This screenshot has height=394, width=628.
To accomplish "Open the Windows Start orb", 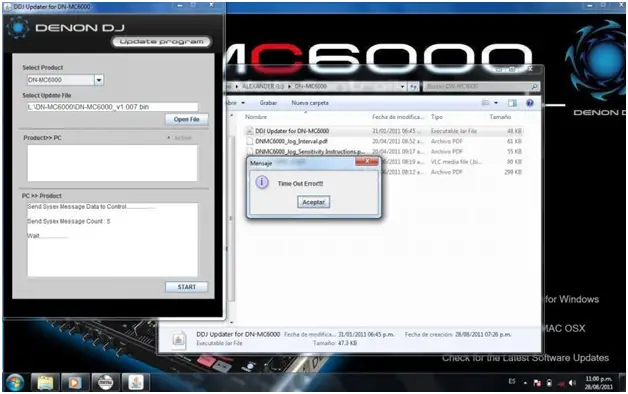I will point(15,382).
